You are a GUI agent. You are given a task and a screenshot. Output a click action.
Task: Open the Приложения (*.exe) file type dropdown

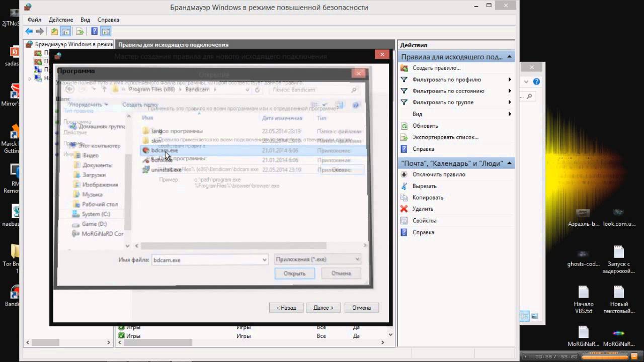[x=318, y=259]
